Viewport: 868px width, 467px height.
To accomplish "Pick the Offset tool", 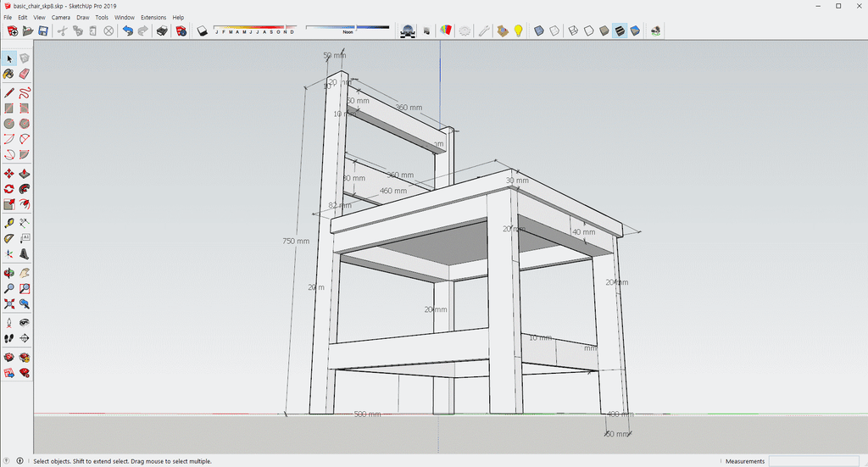I will (x=25, y=204).
